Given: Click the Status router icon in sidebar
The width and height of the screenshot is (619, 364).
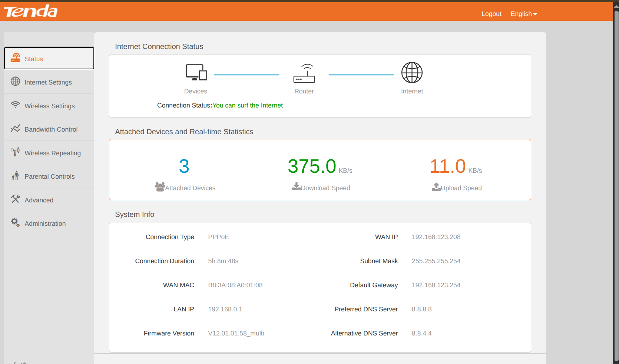Looking at the screenshot, I should click(16, 57).
